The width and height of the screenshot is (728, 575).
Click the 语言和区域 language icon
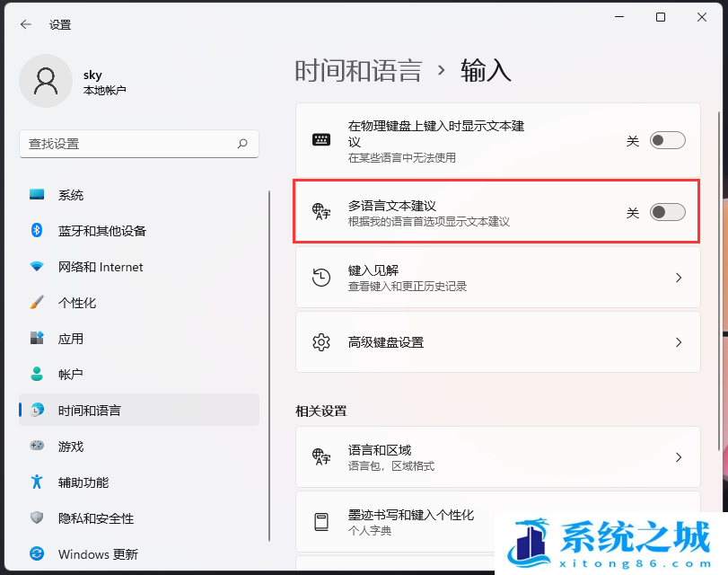coord(321,456)
